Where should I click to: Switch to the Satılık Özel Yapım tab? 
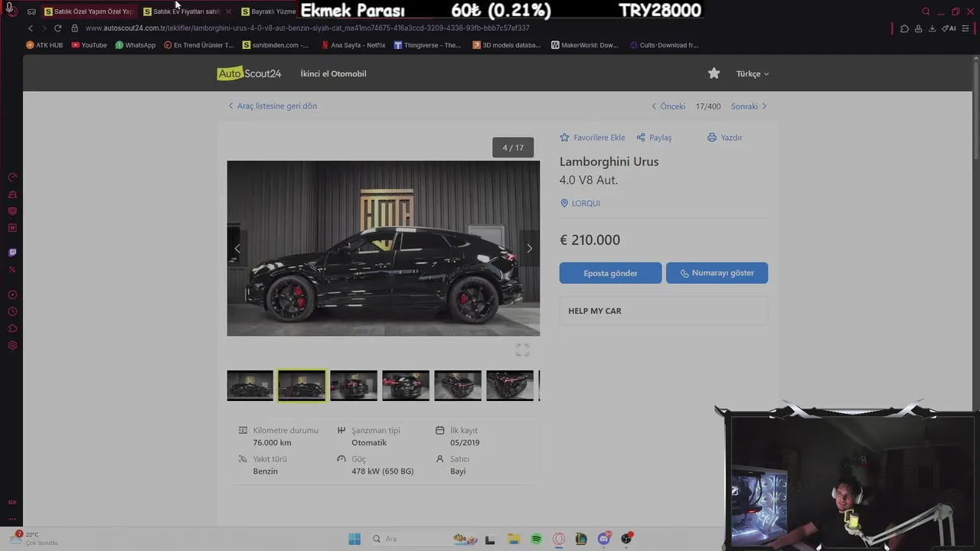pyautogui.click(x=89, y=11)
